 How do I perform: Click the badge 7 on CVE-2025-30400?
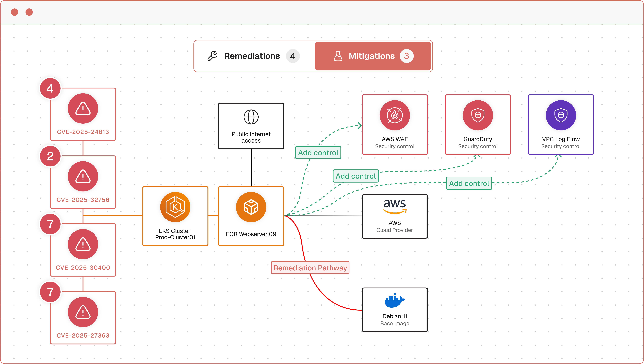coord(50,224)
